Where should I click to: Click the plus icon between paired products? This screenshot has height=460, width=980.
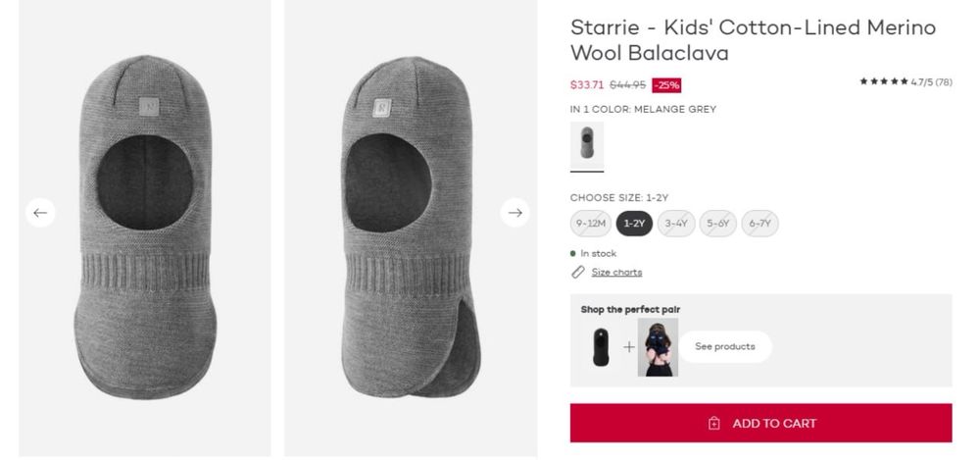pos(629,347)
